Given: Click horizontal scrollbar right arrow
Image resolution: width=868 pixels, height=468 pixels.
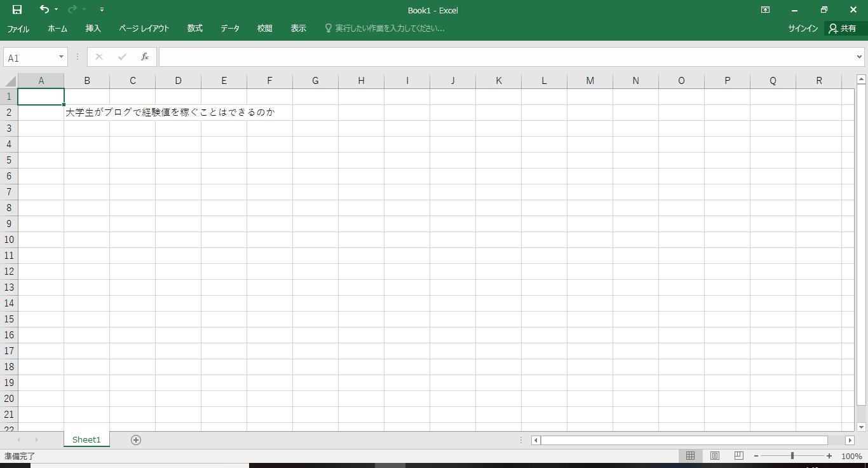Looking at the screenshot, I should pos(850,440).
